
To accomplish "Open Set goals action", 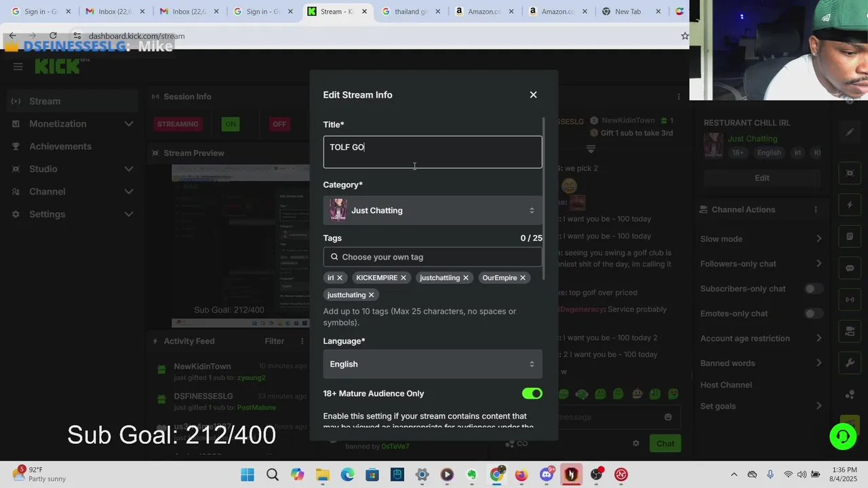I will [x=762, y=406].
